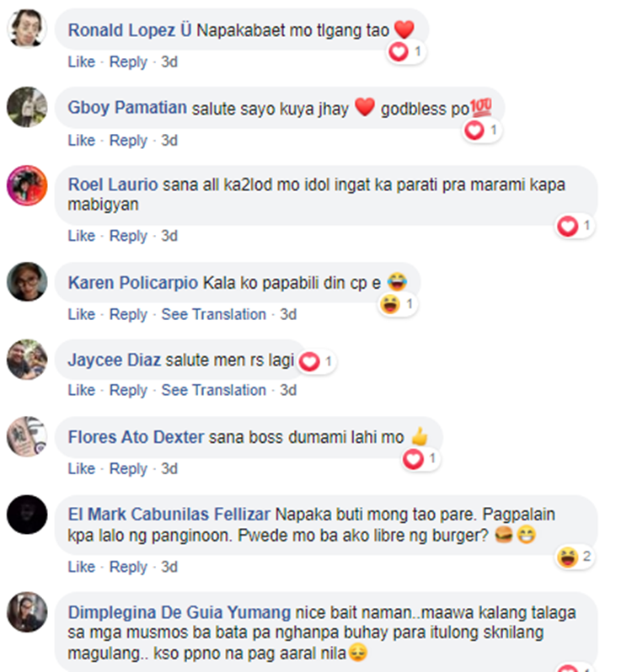
Task: See Translation on Karen Policarpio's comment
Action: (x=213, y=315)
